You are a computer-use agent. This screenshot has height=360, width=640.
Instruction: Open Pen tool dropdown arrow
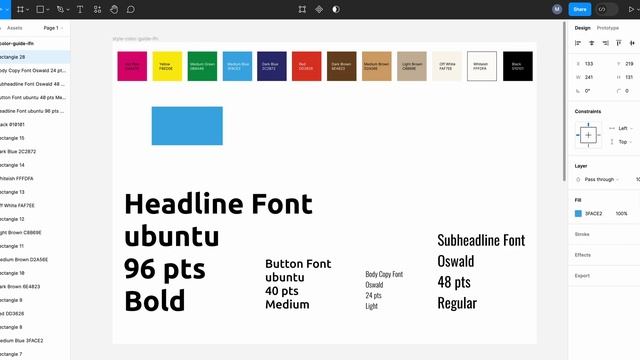67,10
